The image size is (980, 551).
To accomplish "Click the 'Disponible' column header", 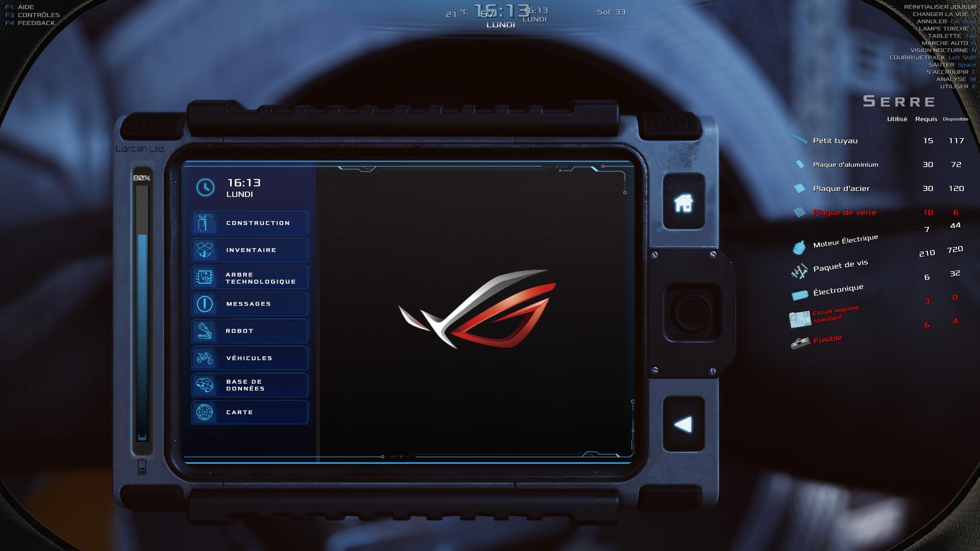I will coord(955,119).
